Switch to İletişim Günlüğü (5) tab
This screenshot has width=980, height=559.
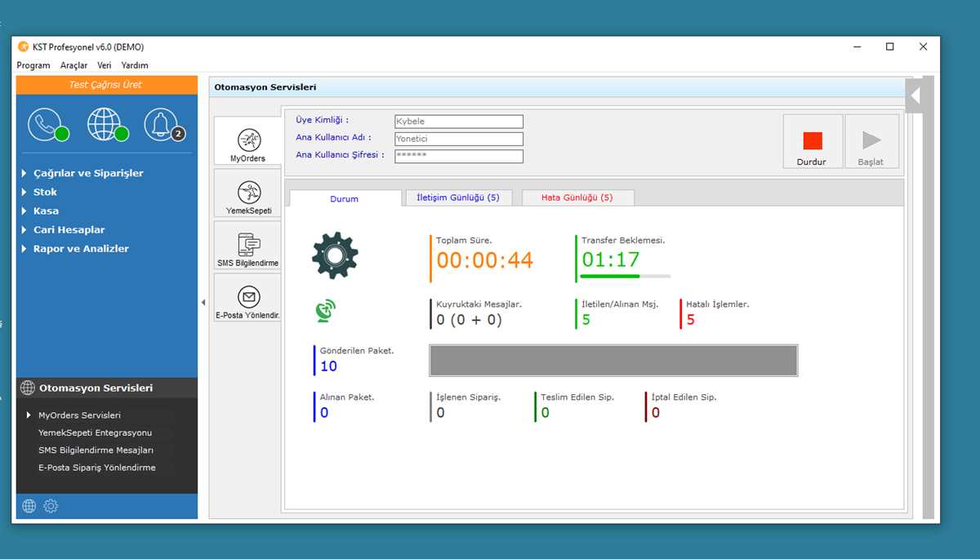458,197
